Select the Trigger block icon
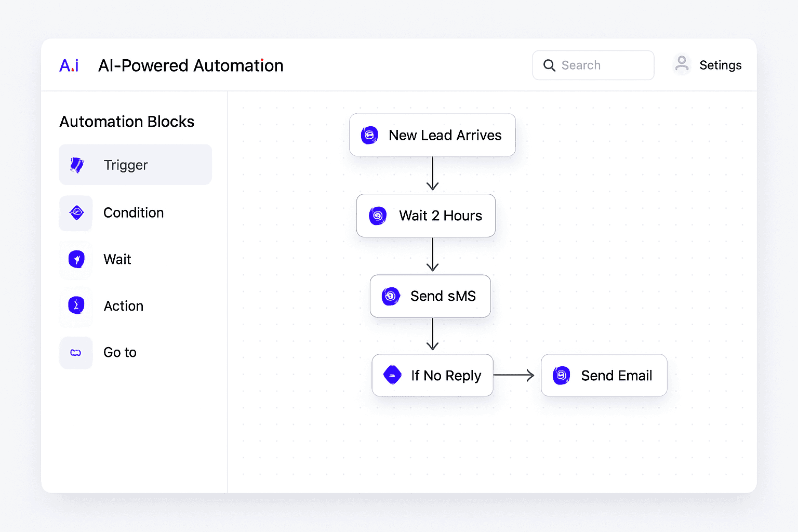798x532 pixels. [x=76, y=165]
